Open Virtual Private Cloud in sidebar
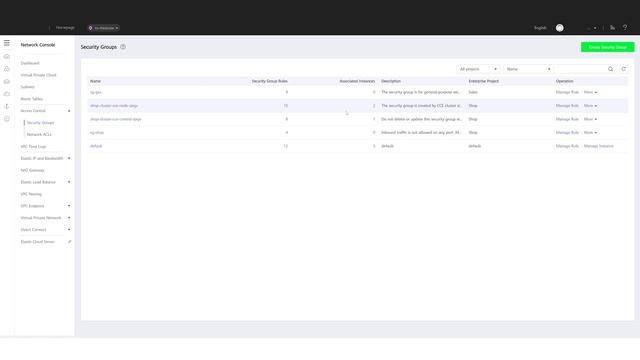The image size is (640, 360). pos(38,75)
